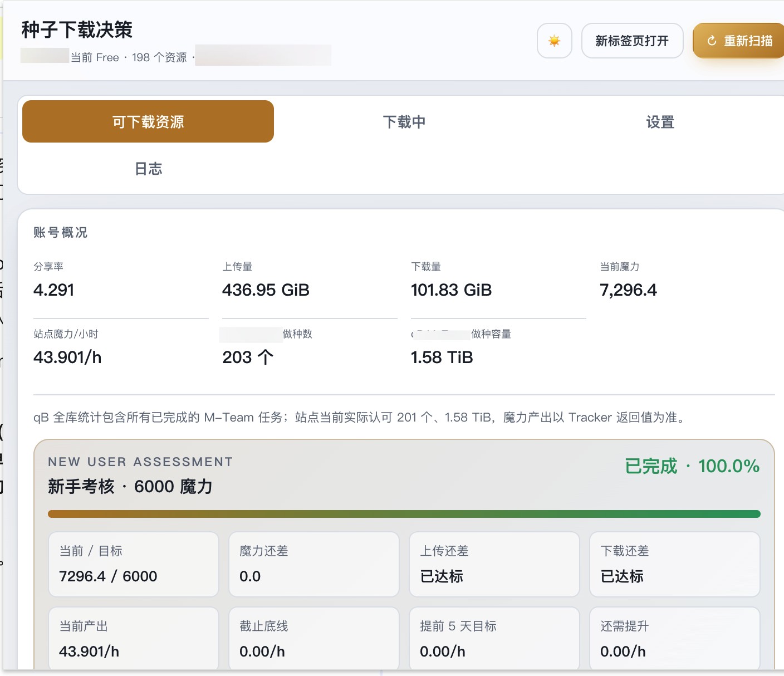Click the NEW USER ASSESSMENT label
The height and width of the screenshot is (676, 784).
pyautogui.click(x=140, y=462)
